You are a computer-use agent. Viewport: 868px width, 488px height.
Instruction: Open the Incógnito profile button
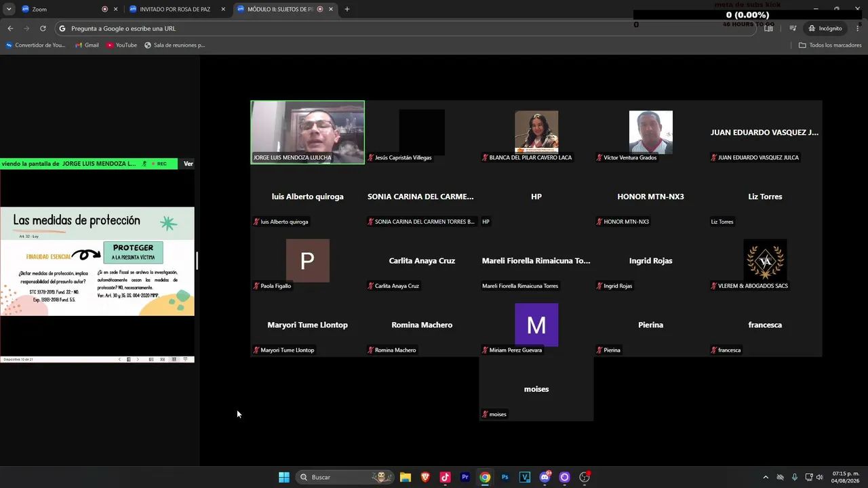pyautogui.click(x=825, y=28)
